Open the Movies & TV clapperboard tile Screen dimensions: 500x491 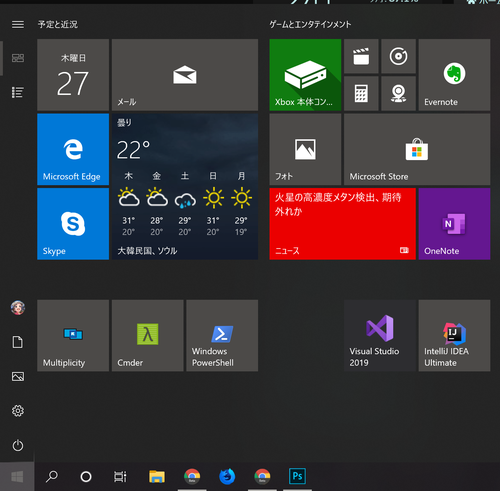pos(361,56)
